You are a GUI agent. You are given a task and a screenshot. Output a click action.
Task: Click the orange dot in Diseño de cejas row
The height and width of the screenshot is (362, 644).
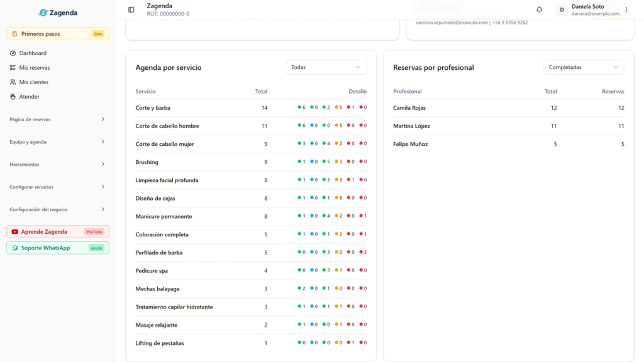point(336,197)
